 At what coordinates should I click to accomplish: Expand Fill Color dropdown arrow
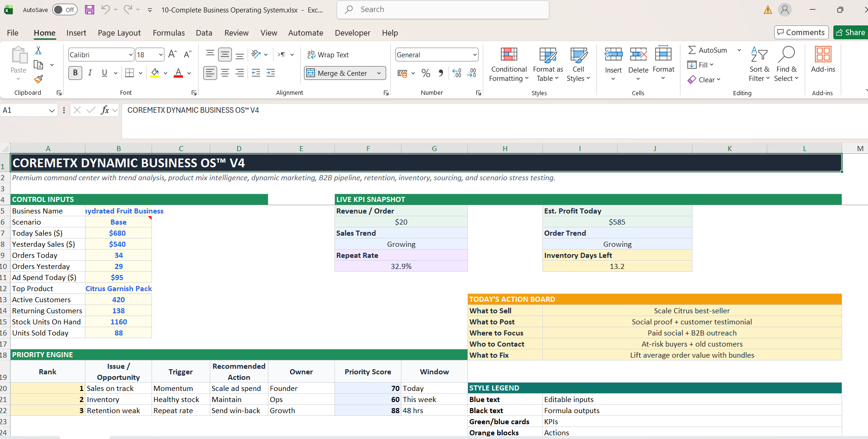pos(166,73)
